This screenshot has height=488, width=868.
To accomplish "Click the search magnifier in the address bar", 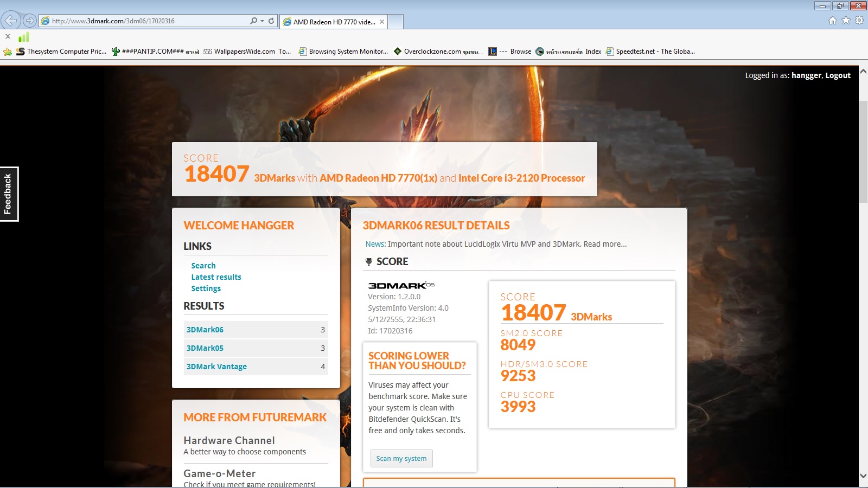I will (x=253, y=21).
